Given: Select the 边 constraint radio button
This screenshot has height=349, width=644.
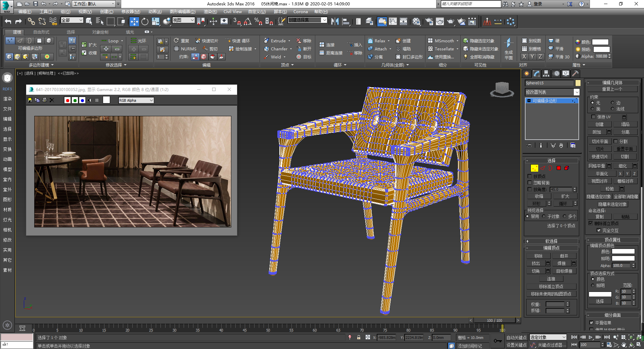Looking at the screenshot, I should click(x=612, y=103).
